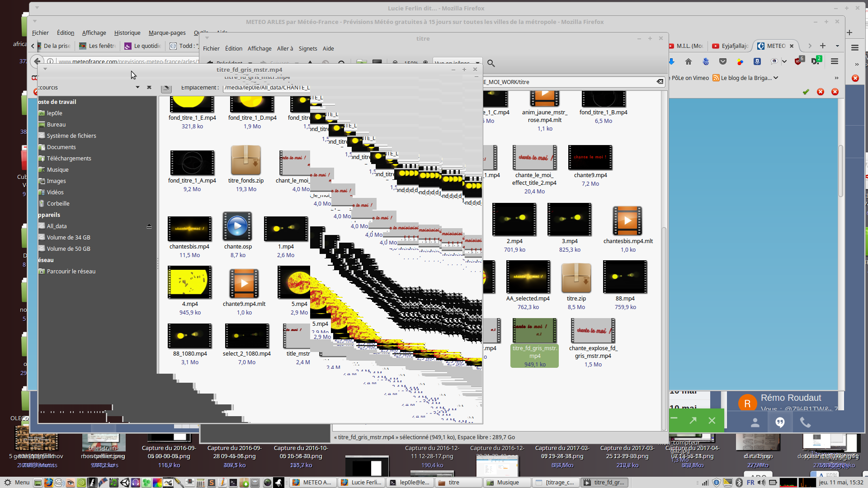
Task: Click the volume icon in system tray
Action: tap(761, 482)
